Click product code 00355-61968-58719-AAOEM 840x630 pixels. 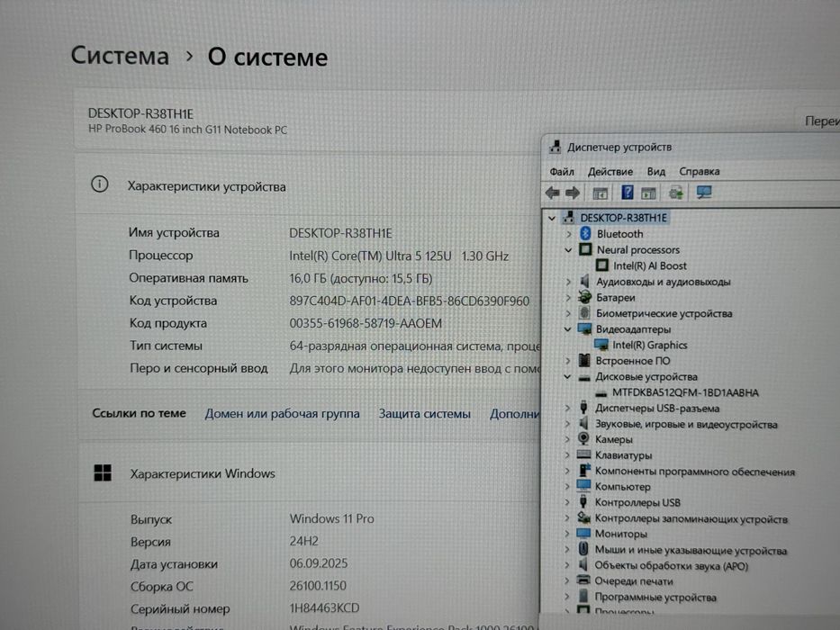[x=366, y=324]
